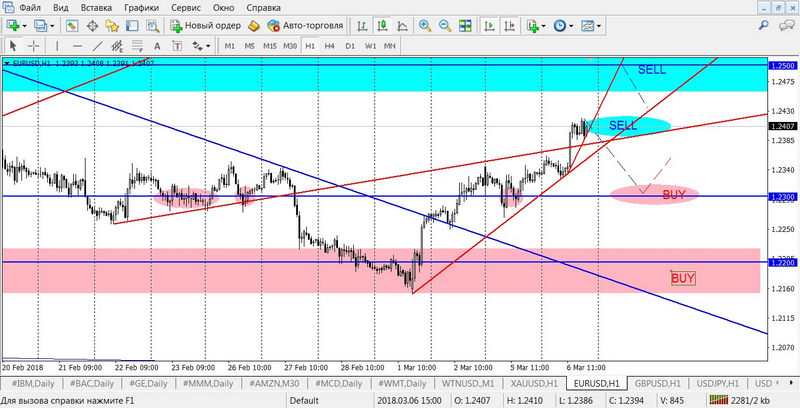Switch to the GBPUSD,H1 chart tab
This screenshot has width=800, height=408.
click(x=657, y=383)
